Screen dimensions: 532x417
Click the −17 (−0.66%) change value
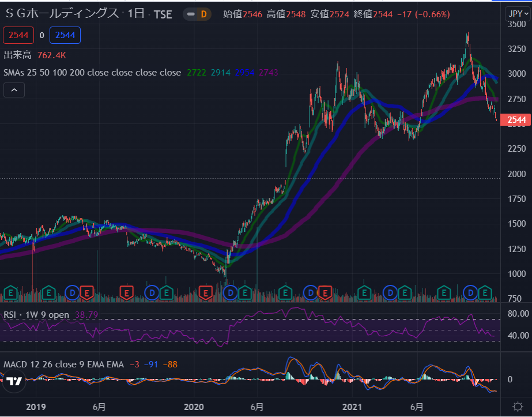coord(424,14)
